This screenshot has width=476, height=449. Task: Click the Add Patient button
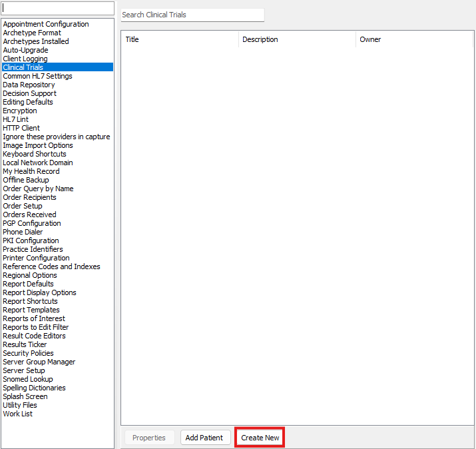pos(205,438)
